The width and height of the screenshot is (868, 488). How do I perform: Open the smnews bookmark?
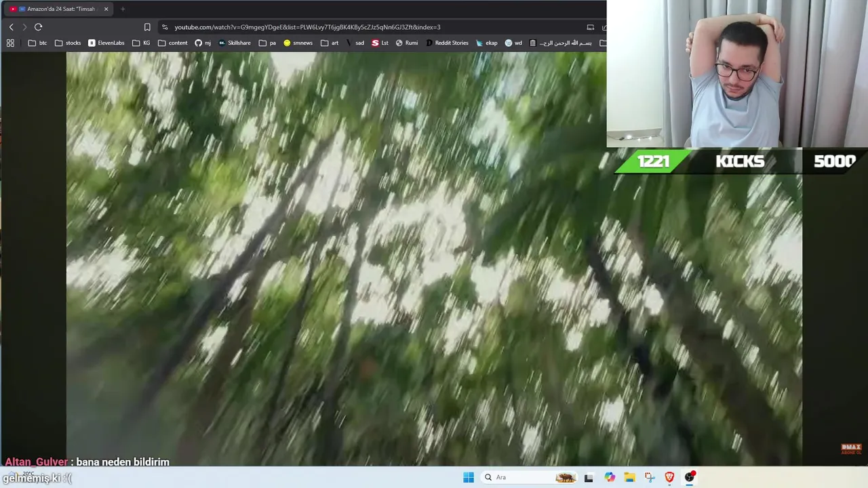pos(298,43)
